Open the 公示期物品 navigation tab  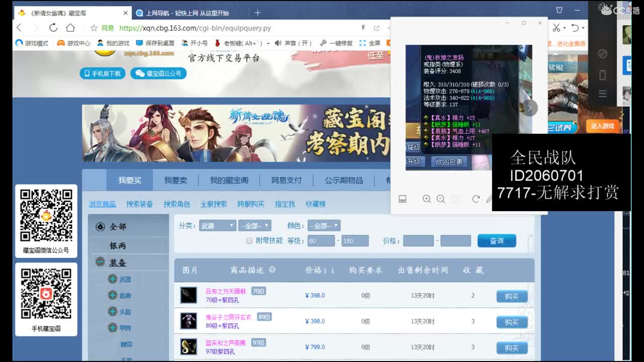click(344, 180)
